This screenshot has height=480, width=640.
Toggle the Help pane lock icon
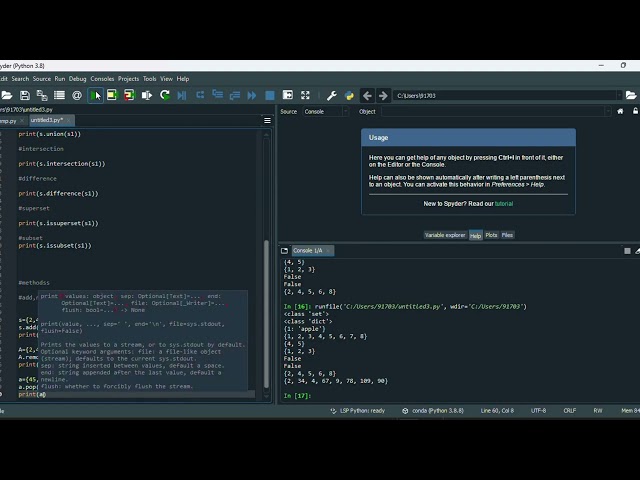pos(636,111)
